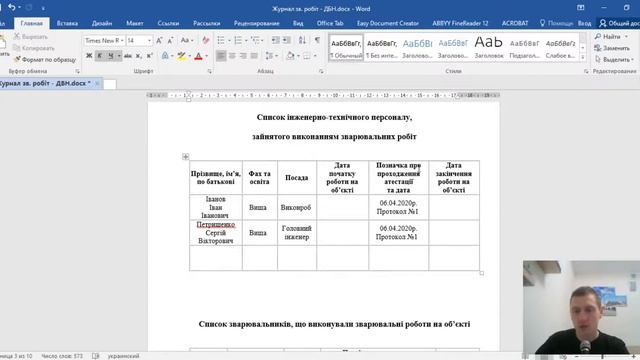Apply the Обычный (Normal) style
This screenshot has width=640, height=360.
(346, 48)
